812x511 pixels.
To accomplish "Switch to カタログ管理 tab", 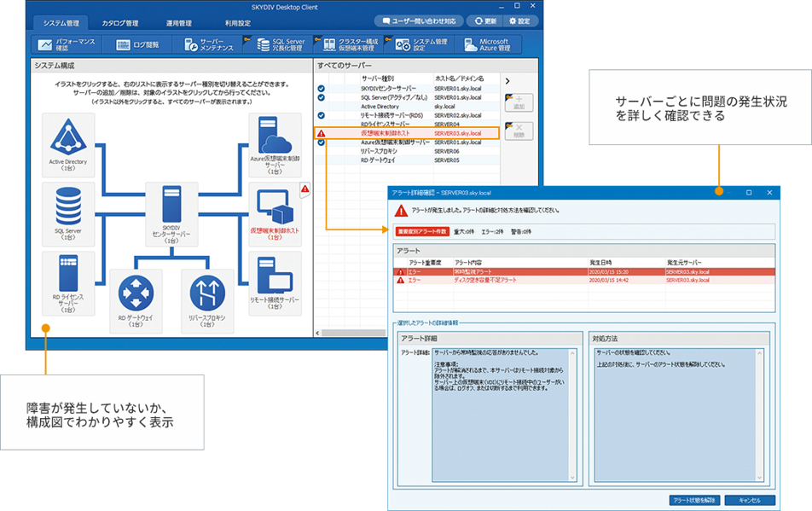I will click(x=120, y=23).
